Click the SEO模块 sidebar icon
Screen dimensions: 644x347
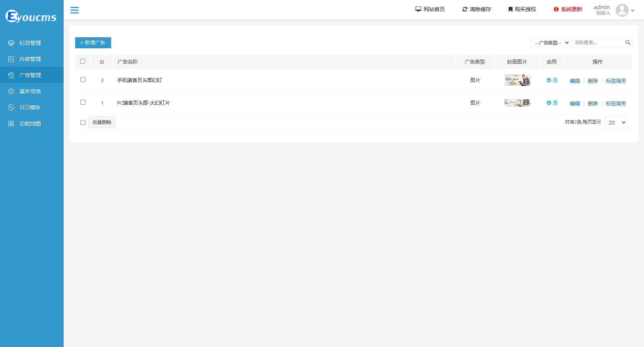pyautogui.click(x=11, y=107)
